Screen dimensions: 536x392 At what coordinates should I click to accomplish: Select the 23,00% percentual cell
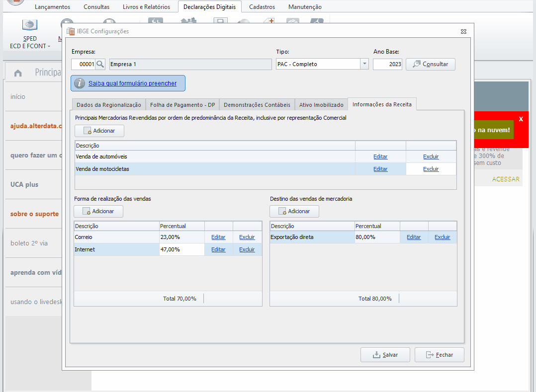182,237
